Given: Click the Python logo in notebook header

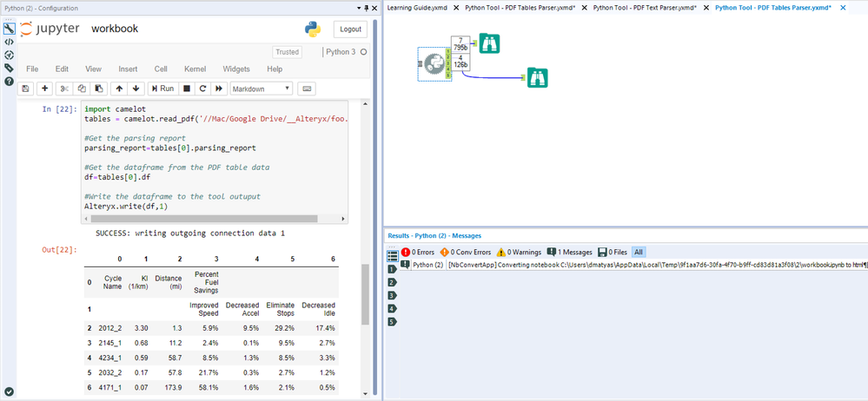Looking at the screenshot, I should pyautogui.click(x=313, y=30).
